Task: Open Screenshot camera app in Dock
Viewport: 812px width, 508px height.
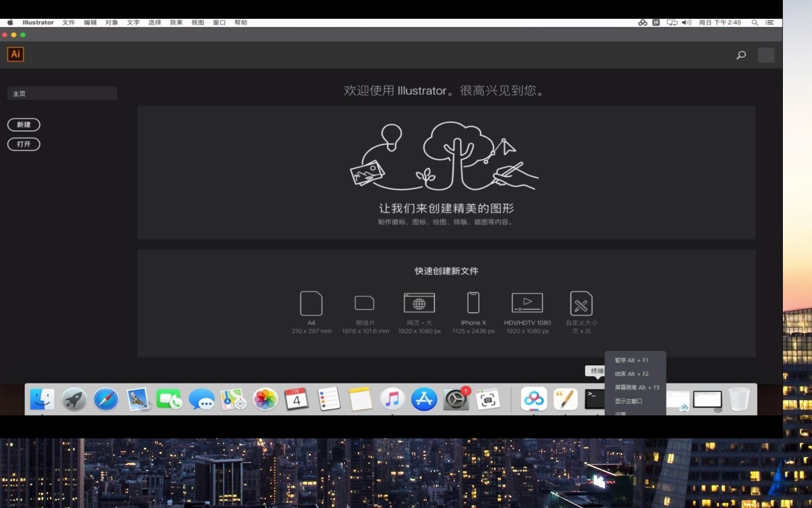Action: pos(488,399)
